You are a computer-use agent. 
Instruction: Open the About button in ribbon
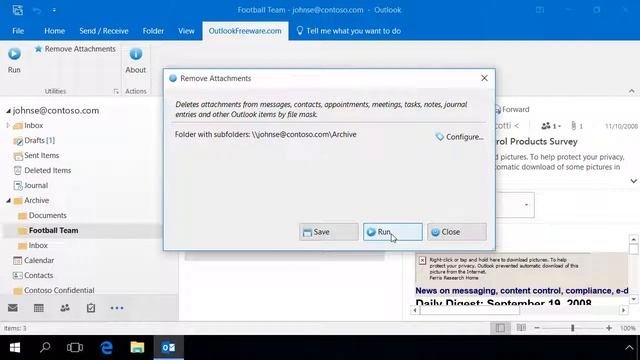coord(136,60)
